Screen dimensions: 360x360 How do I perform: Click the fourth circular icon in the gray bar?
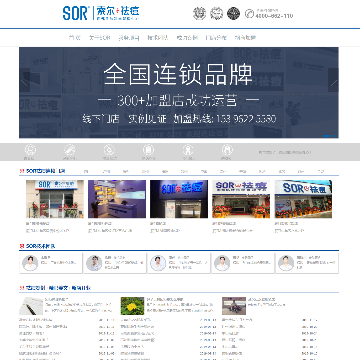click(148, 150)
